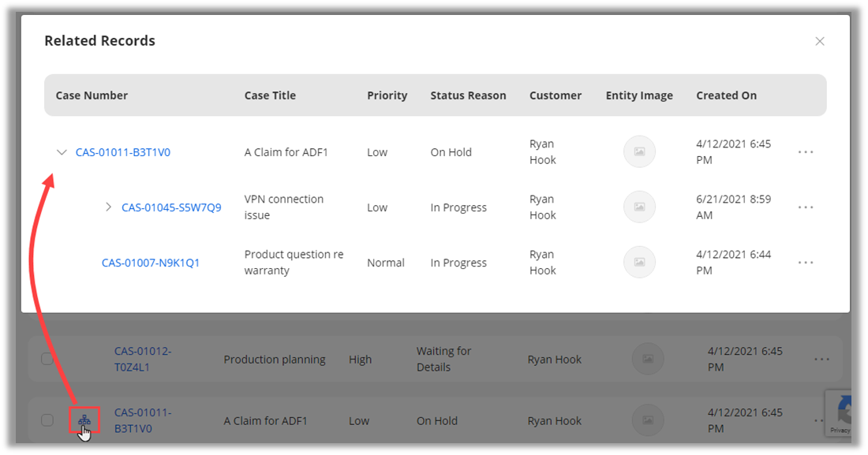Open CAS-01012-T0Z4L1 case link

point(143,359)
